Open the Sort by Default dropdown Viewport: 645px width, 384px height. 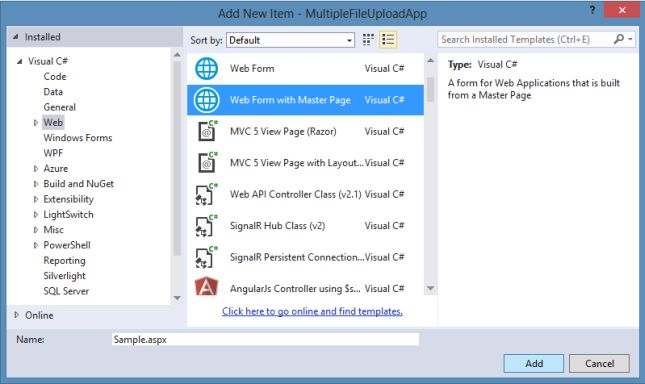point(290,40)
